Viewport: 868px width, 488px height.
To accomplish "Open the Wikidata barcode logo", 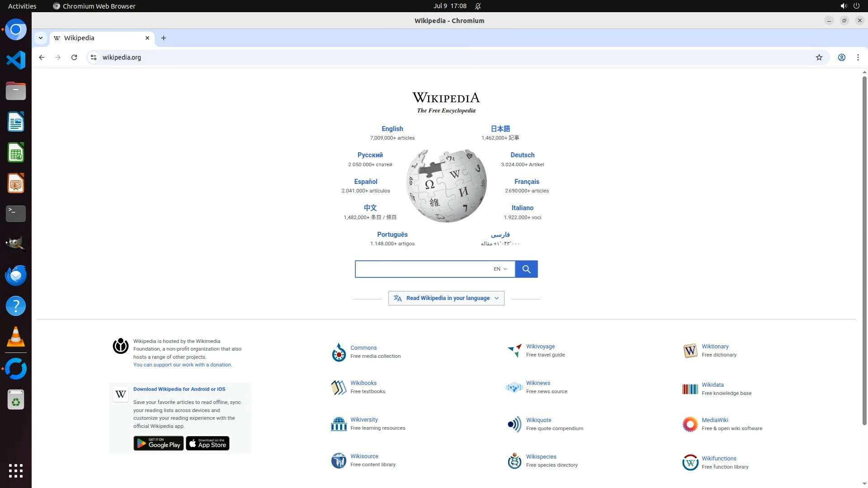I will [x=690, y=389].
